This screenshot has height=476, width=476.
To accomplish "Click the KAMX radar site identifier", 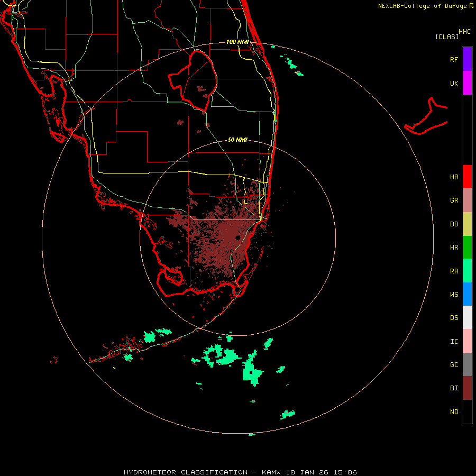I will [x=271, y=472].
